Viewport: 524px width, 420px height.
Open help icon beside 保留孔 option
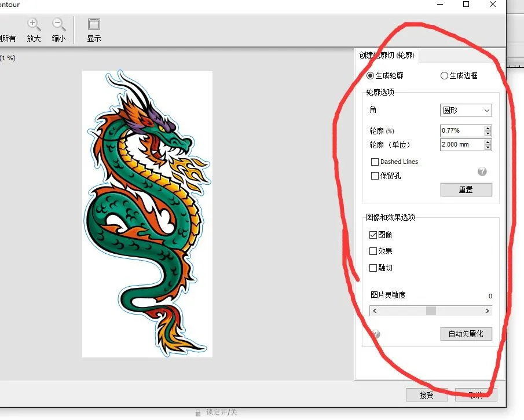coord(482,171)
